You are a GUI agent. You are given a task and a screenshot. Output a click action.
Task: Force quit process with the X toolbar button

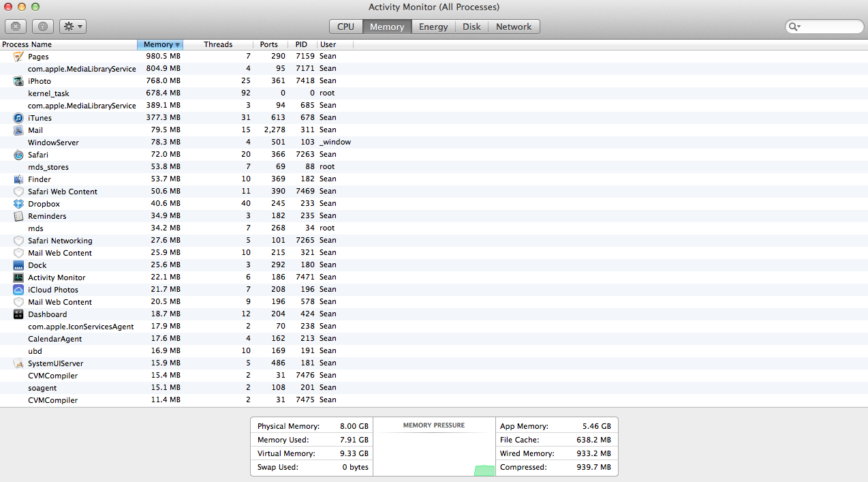click(x=16, y=27)
